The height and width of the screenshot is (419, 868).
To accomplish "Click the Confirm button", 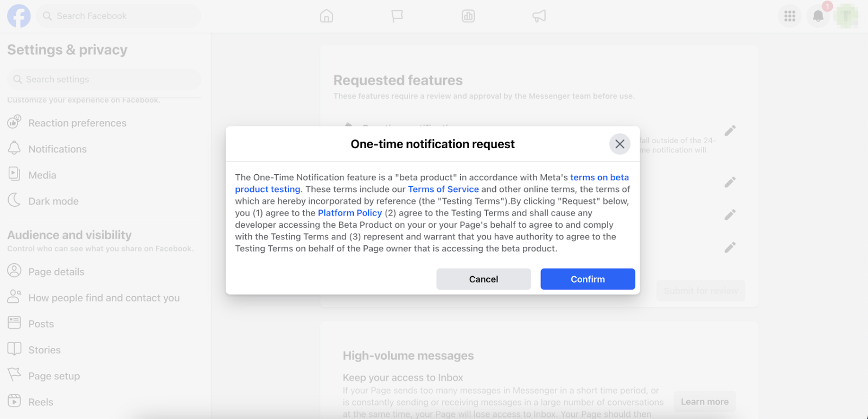I will coord(588,279).
